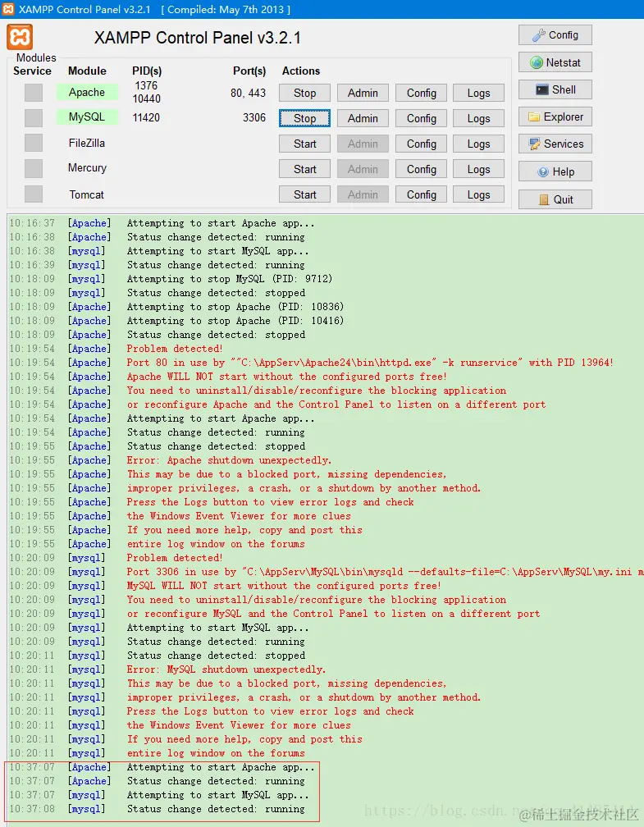Click the MySQL module label
Viewport: 644px width, 827px height.
pyautogui.click(x=87, y=117)
